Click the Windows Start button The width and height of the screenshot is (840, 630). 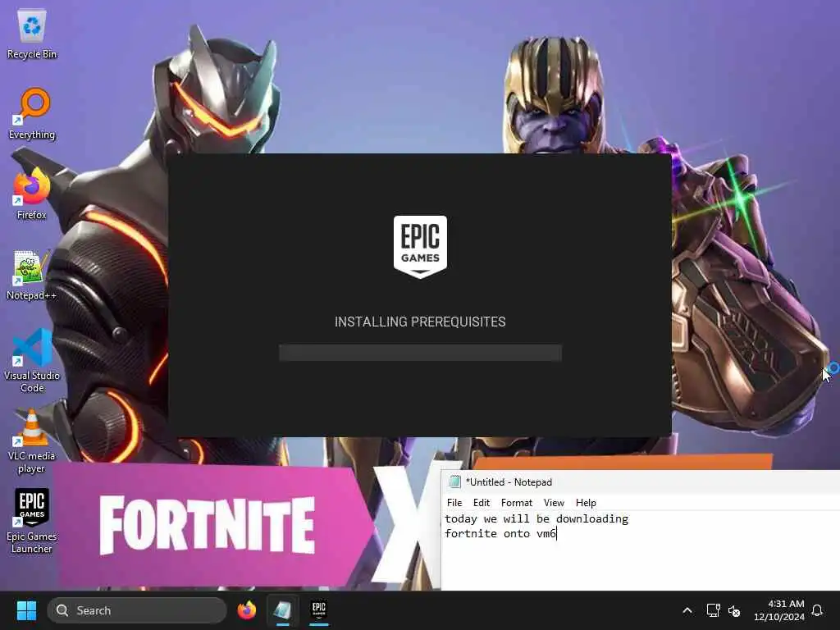[26, 610]
